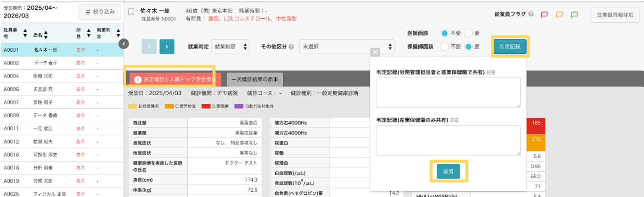Open the 絞り込み filter button
Screen dimensions: 644x197
coord(100,12)
